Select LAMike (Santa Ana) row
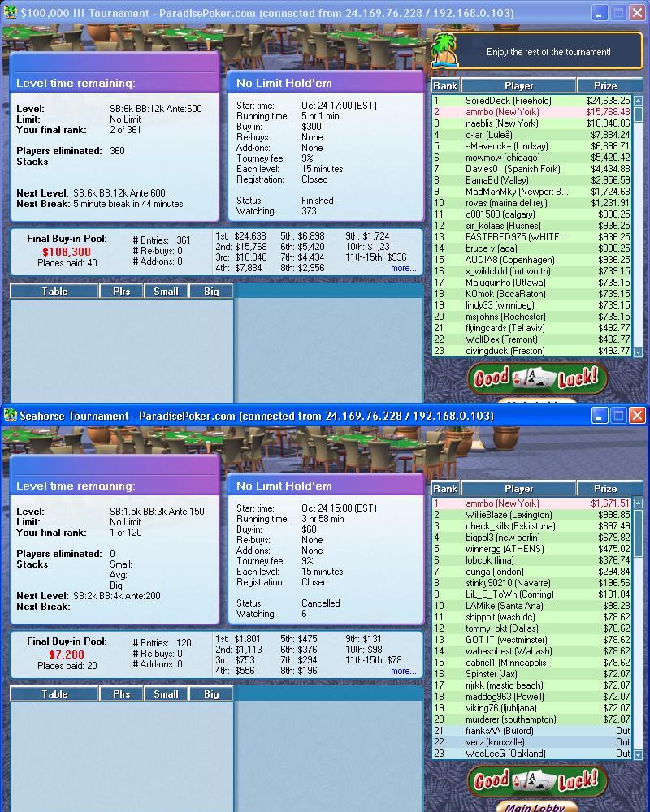The height and width of the screenshot is (812, 650). point(532,606)
